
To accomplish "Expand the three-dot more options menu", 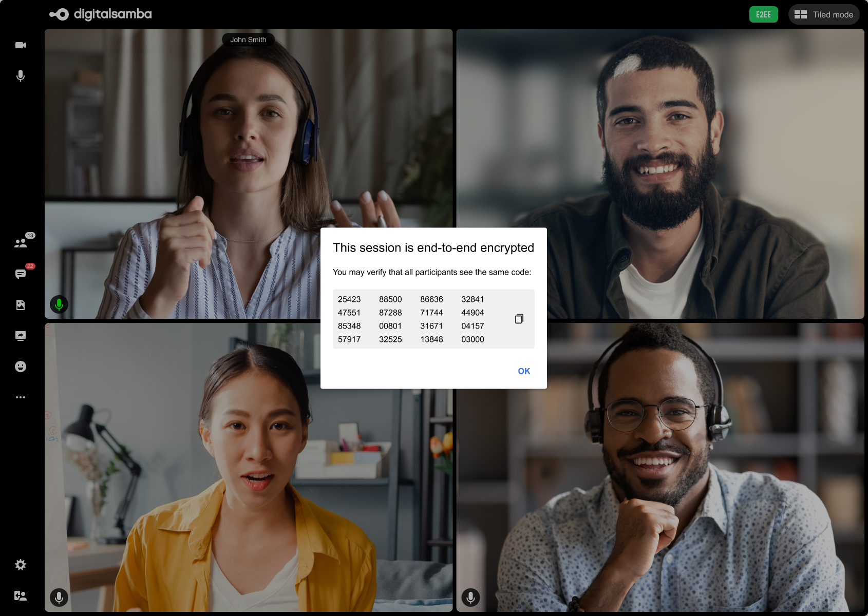I will click(21, 397).
